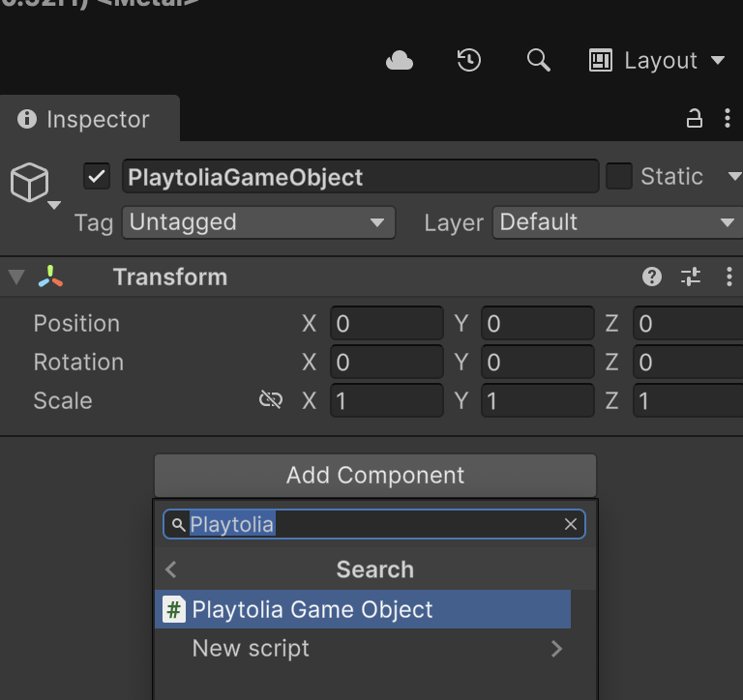The height and width of the screenshot is (700, 743).
Task: Collapse the Transform component foldout
Action: click(16, 277)
